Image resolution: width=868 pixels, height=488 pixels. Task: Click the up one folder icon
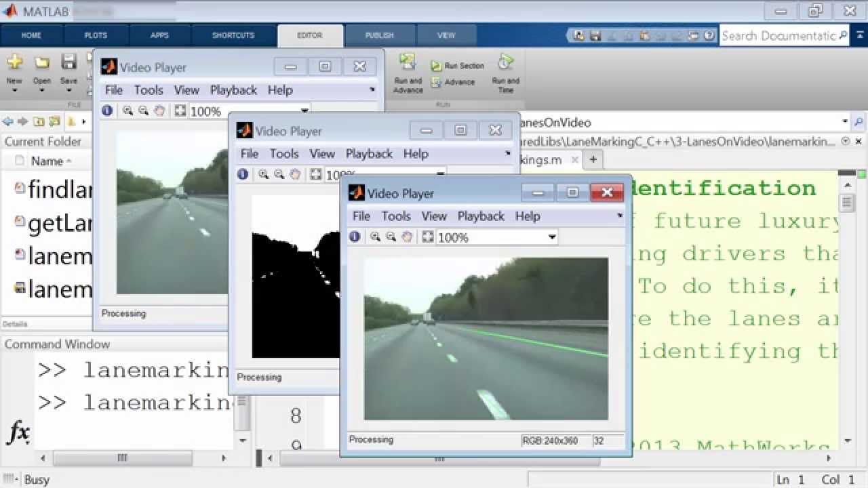[x=39, y=122]
